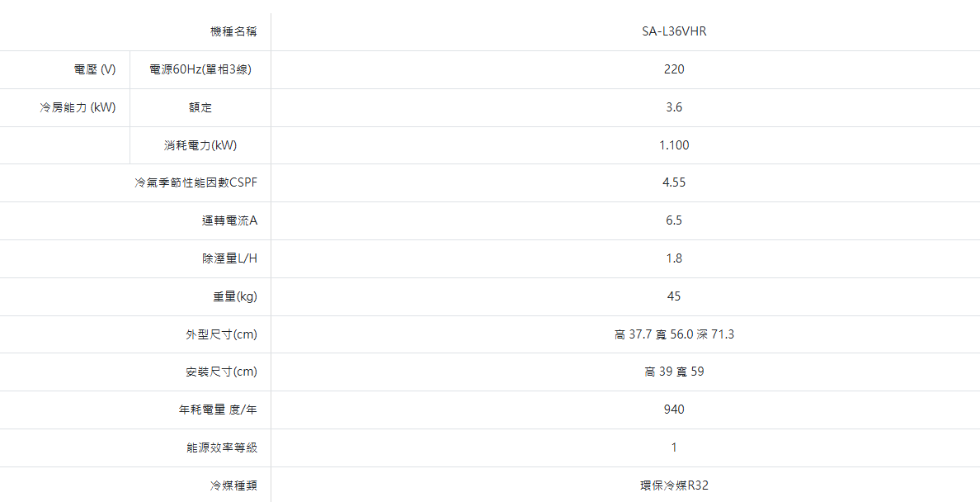The height and width of the screenshot is (502, 980).
Task: Click the voltage value 220
Action: click(674, 70)
